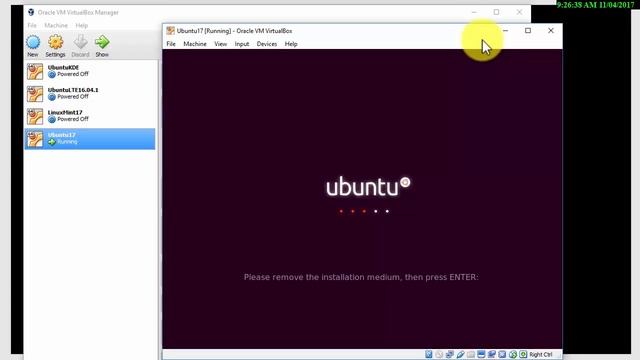Screen dimensions: 640x360
Task: Open the View menu
Action: [x=220, y=44]
